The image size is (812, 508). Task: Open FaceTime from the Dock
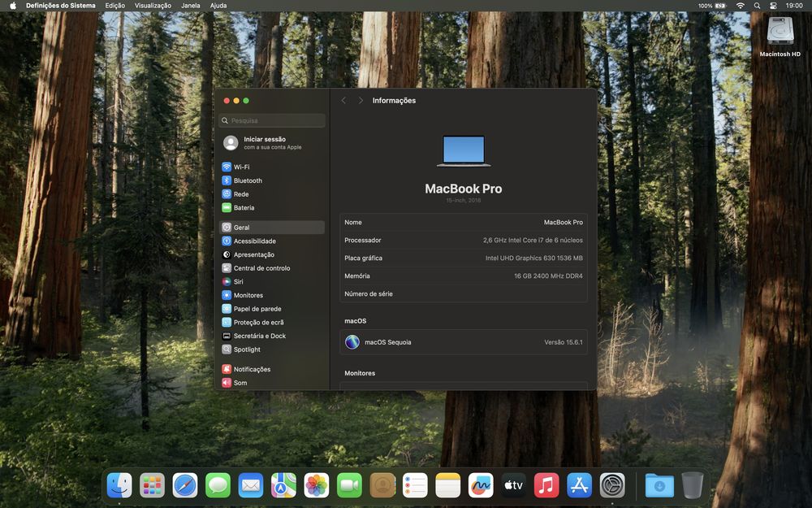coord(349,486)
